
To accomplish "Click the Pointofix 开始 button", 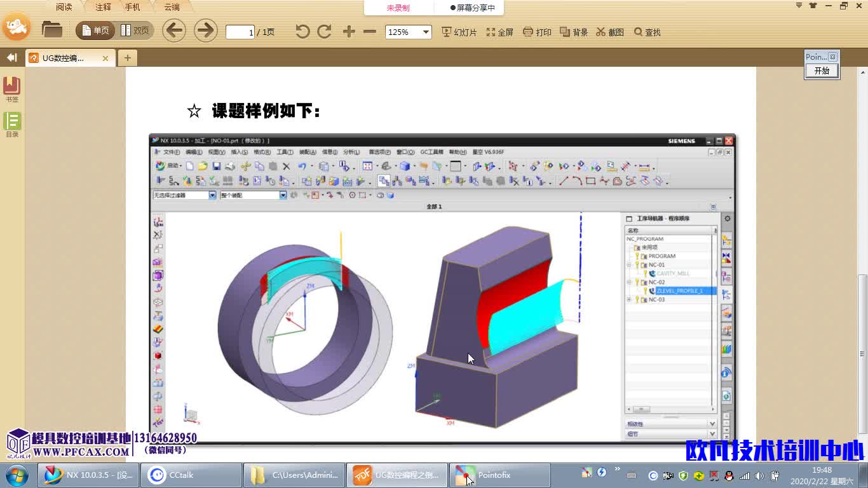I will click(822, 71).
